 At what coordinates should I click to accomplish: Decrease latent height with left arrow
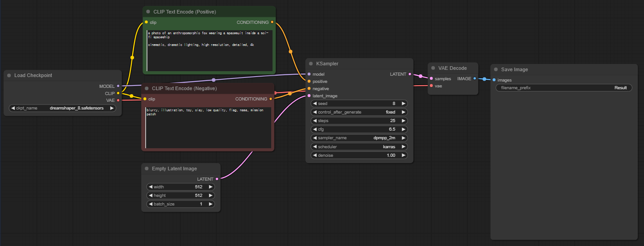pyautogui.click(x=151, y=196)
